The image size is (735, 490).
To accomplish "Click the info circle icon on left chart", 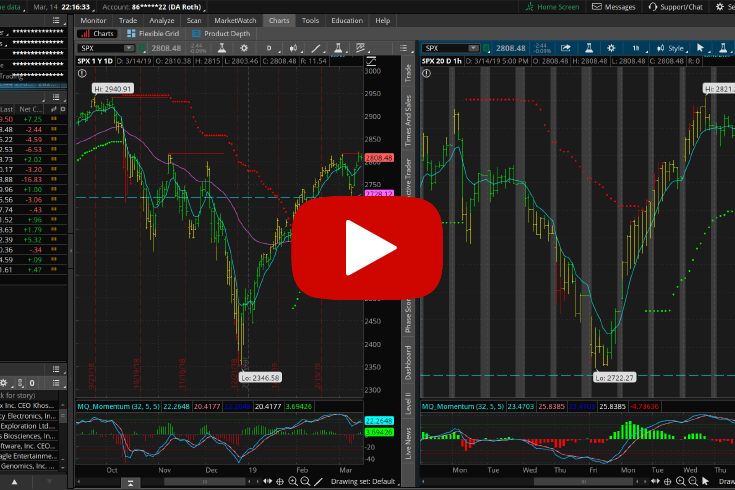I will (x=82, y=74).
